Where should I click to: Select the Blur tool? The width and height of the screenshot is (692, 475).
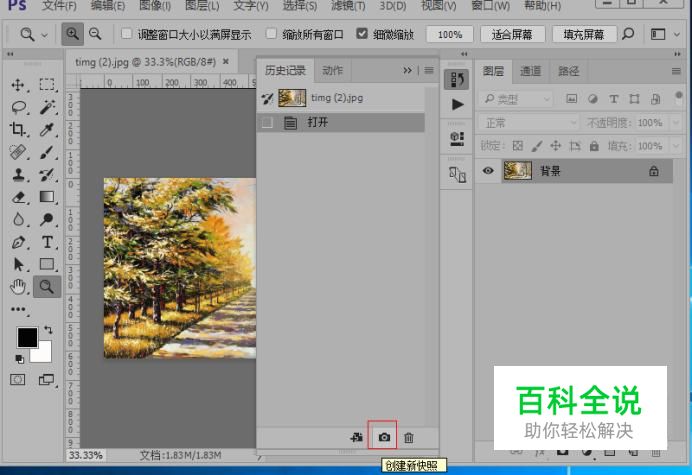pyautogui.click(x=18, y=219)
